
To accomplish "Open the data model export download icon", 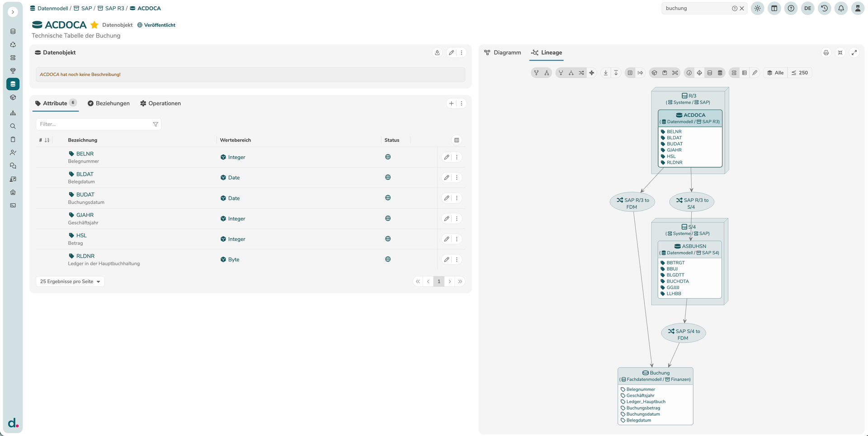I will [437, 52].
